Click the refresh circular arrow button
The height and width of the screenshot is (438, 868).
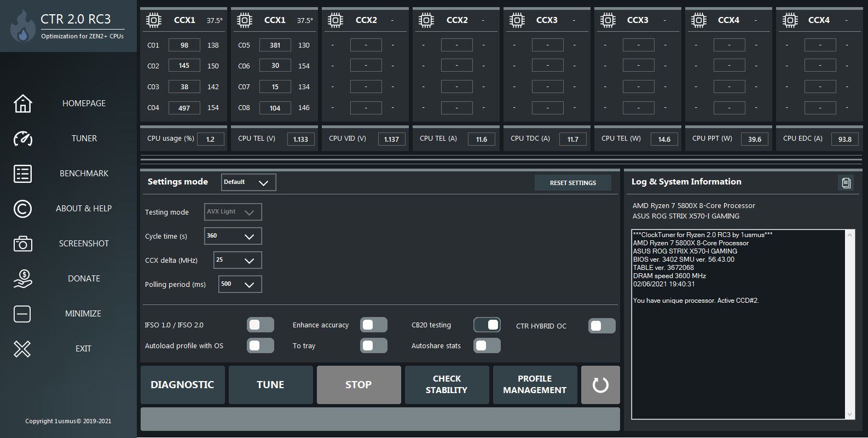[600, 385]
